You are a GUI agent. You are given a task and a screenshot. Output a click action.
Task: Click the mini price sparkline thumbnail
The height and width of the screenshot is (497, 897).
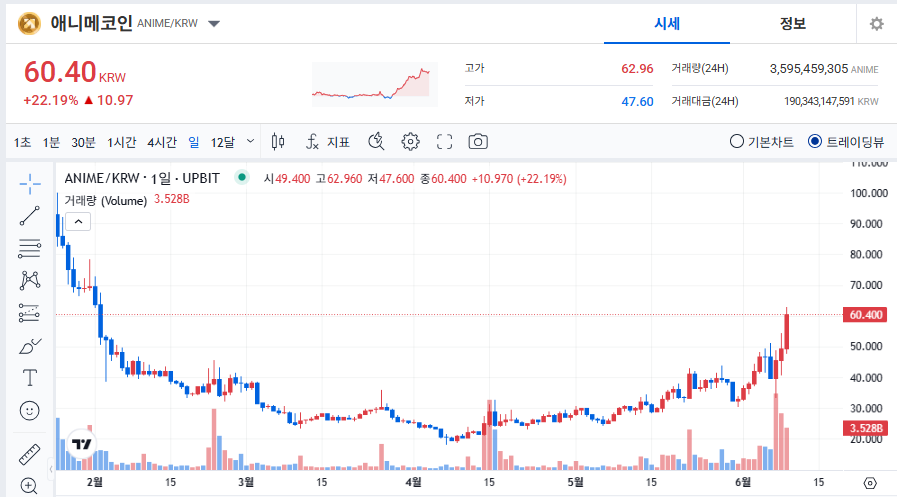[x=374, y=84]
